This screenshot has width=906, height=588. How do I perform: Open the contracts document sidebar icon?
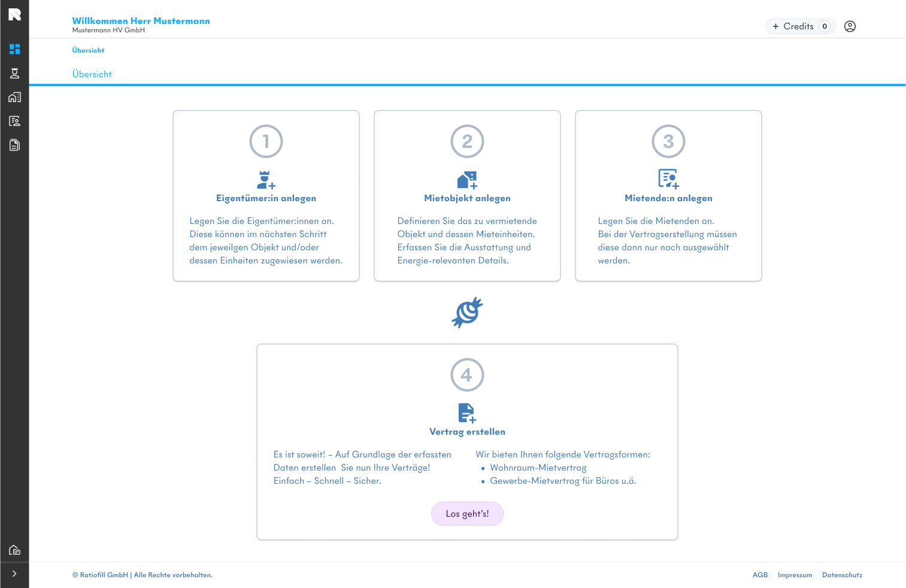(x=14, y=145)
